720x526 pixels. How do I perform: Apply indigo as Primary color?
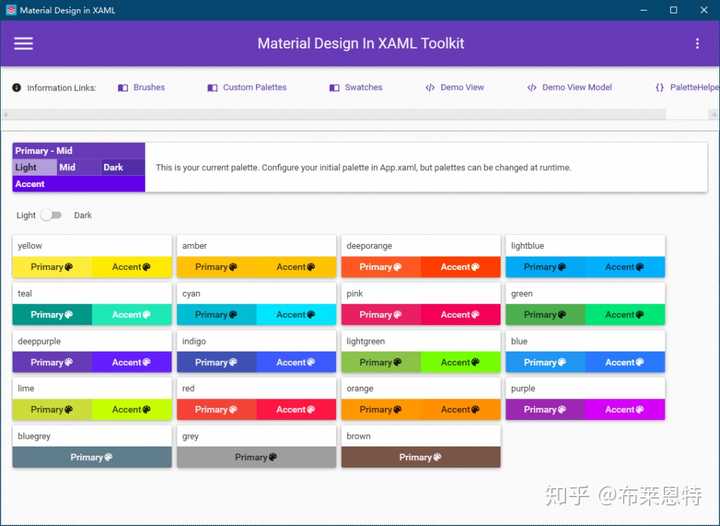(x=216, y=363)
